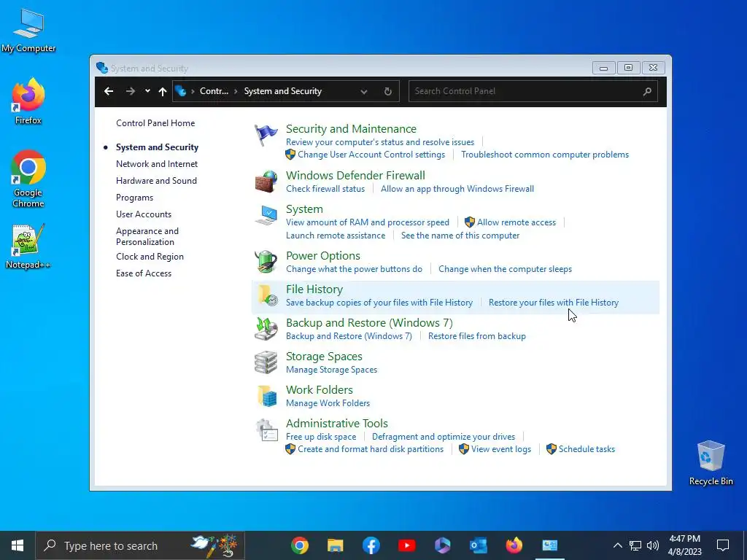747x560 pixels.
Task: Open Facebook from the taskbar
Action: coord(371,545)
